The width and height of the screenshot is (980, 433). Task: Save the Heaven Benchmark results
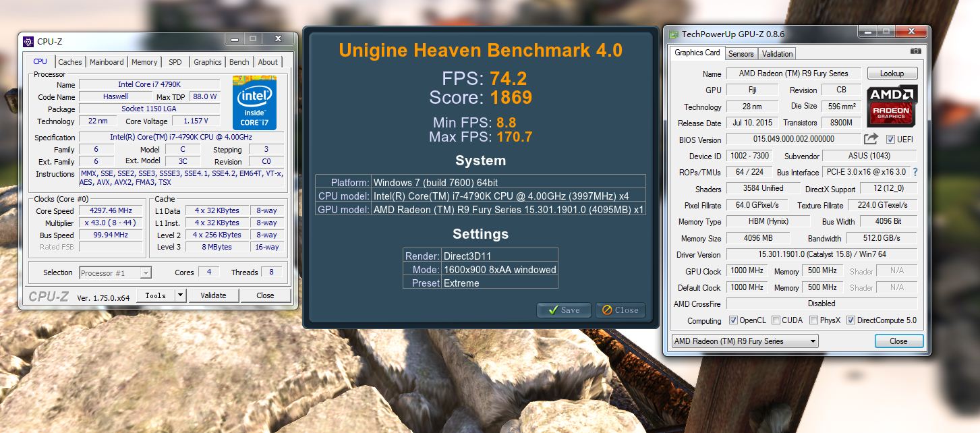(564, 310)
